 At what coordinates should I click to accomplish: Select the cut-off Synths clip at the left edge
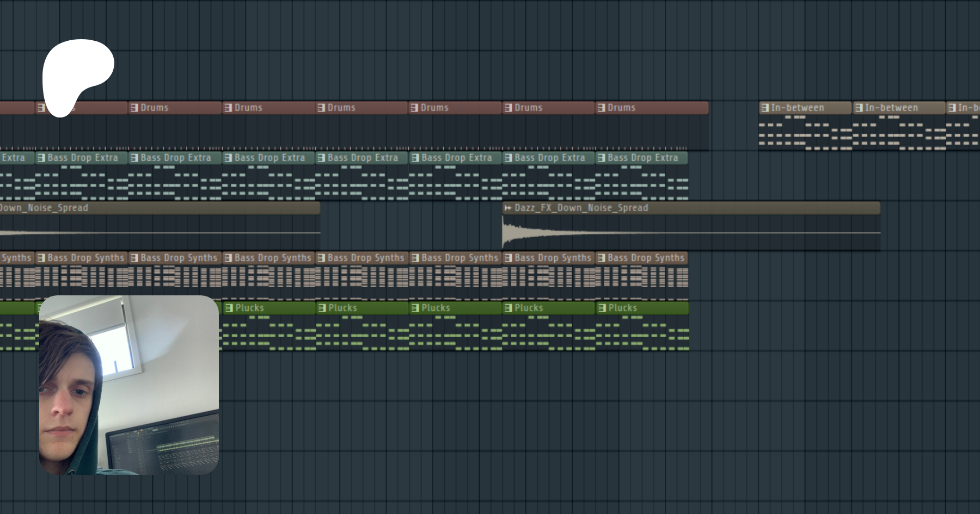[x=16, y=258]
